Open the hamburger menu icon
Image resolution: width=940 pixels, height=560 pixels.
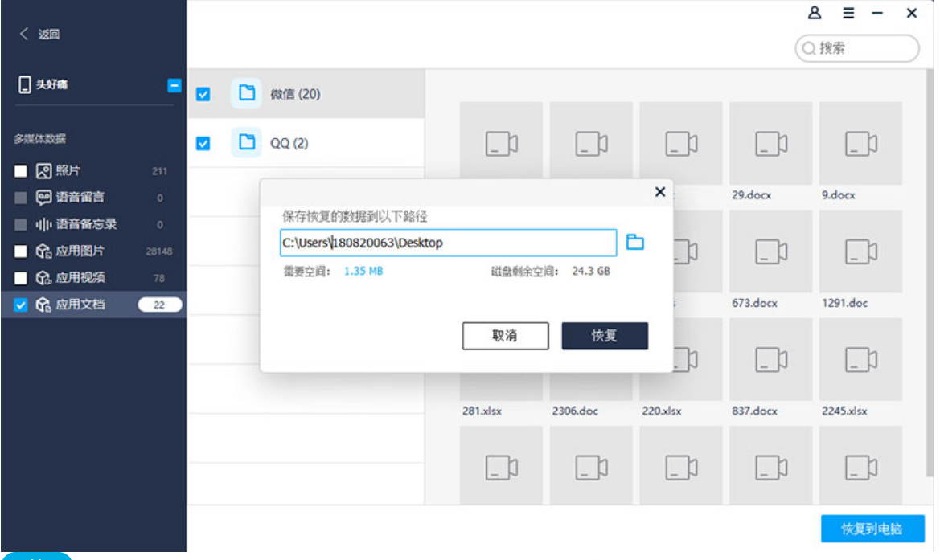(x=848, y=14)
